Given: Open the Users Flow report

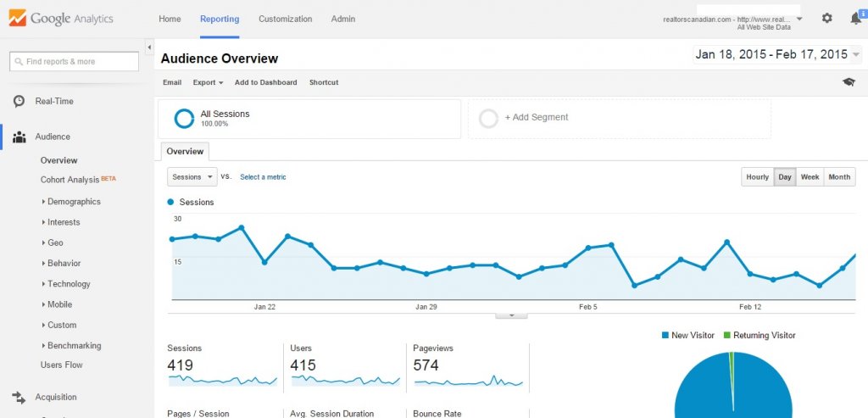Looking at the screenshot, I should point(61,365).
